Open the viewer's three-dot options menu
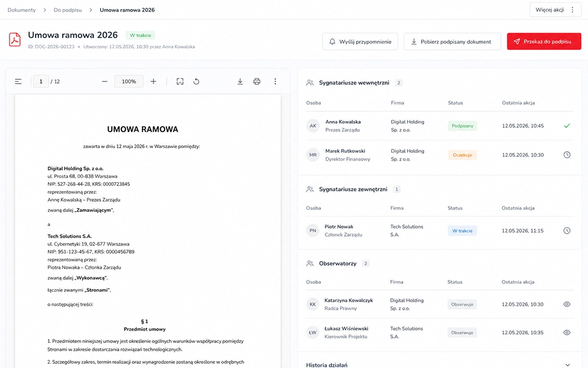Viewport: 588px width, 368px height. [275, 81]
